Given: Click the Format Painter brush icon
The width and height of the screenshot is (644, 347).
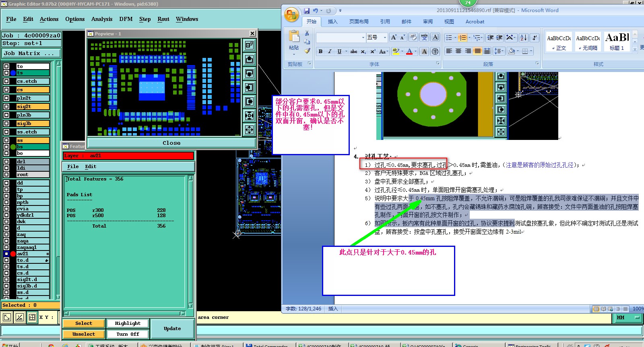Looking at the screenshot, I should pyautogui.click(x=307, y=51).
